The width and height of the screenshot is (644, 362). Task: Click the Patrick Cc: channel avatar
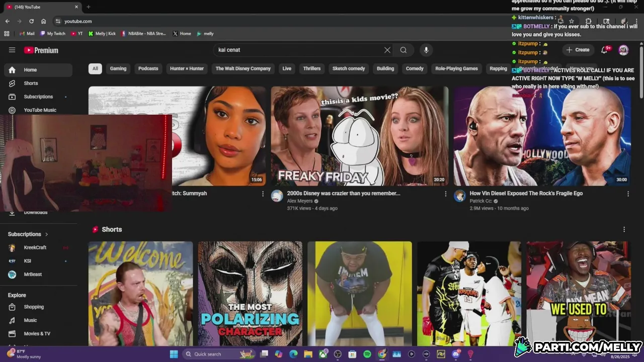(460, 196)
